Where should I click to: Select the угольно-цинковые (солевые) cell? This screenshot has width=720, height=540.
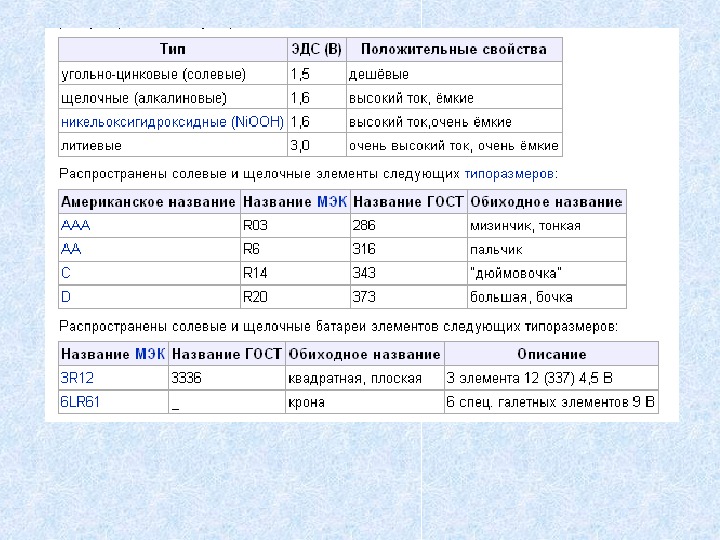(173, 74)
